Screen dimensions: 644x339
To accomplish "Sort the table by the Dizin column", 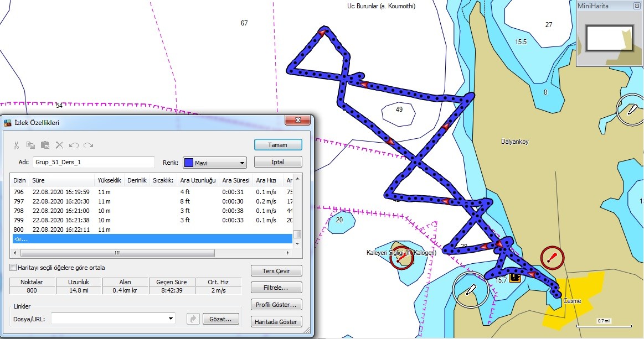I will 20,180.
